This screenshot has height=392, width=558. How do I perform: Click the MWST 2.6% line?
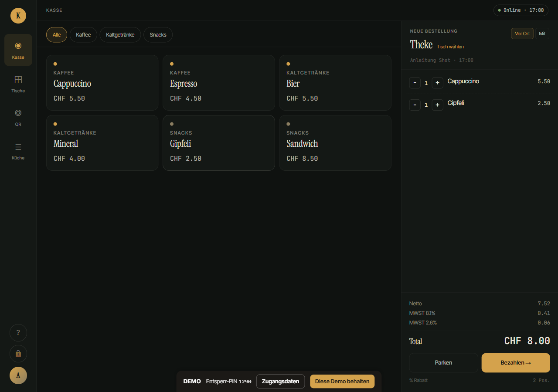click(x=480, y=323)
